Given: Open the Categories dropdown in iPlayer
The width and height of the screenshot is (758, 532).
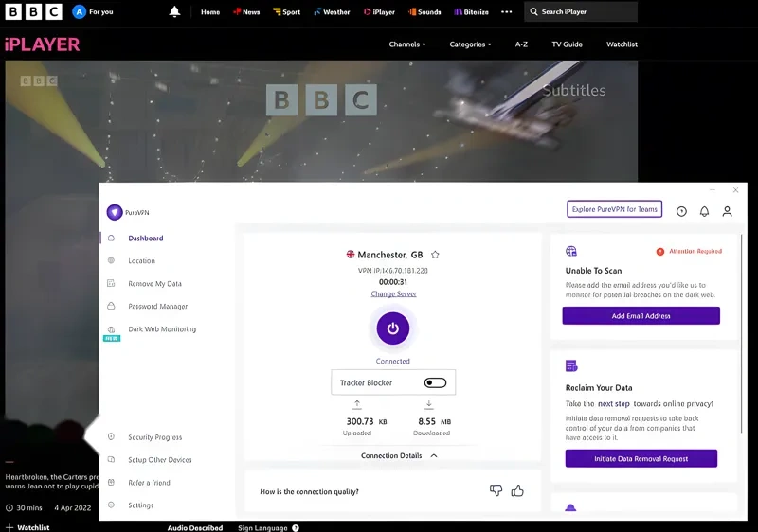Looking at the screenshot, I should click(x=470, y=44).
